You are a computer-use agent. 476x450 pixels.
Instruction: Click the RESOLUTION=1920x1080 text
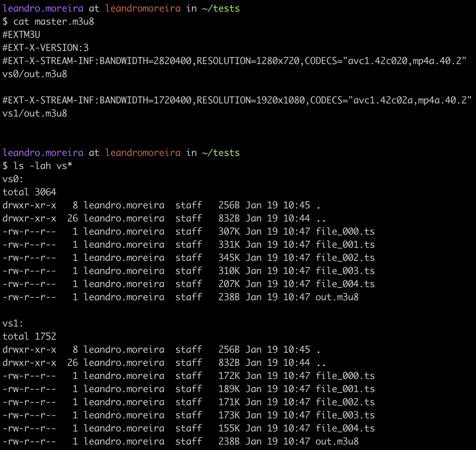coord(251,100)
